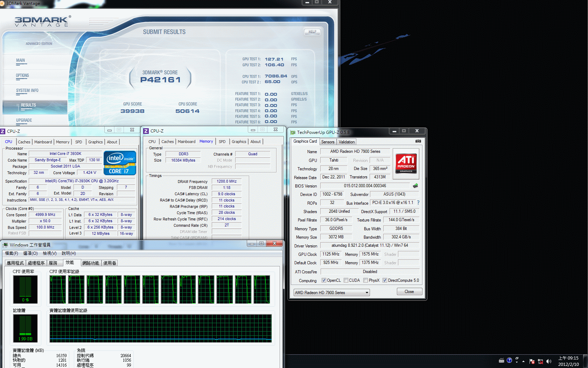The width and height of the screenshot is (588, 368).
Task: Click the 3DMark Vantage title bar icon
Action: [x=2, y=3]
